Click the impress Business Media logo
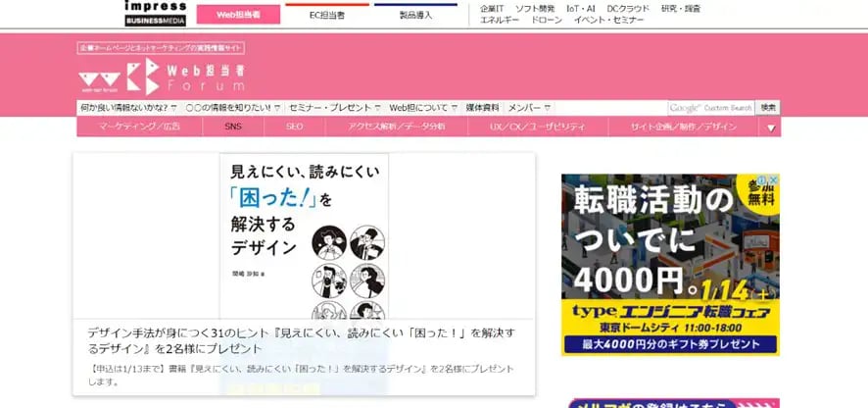This screenshot has width=868, height=408. (156, 14)
